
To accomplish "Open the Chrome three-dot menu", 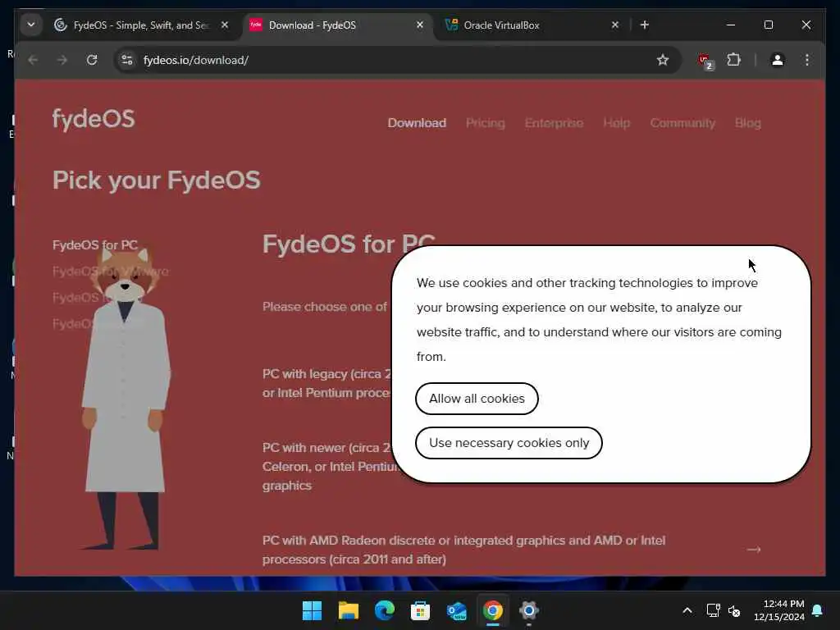I will pos(807,59).
